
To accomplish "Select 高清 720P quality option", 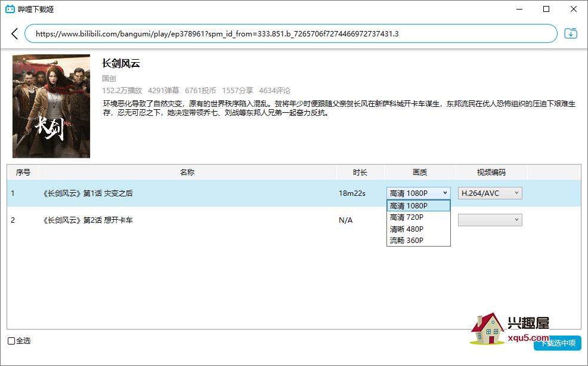I will point(419,217).
